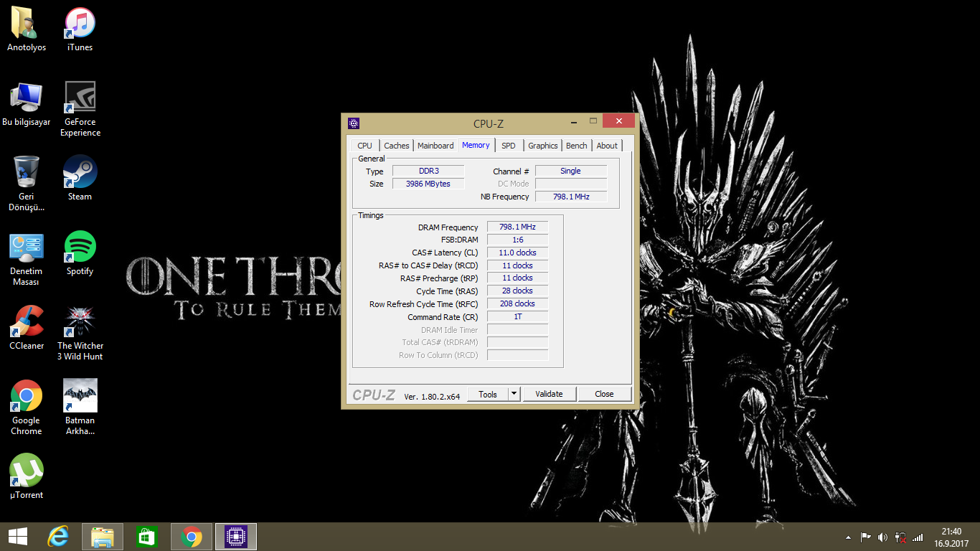
Task: Switch to the SPD tab
Action: [x=509, y=146]
